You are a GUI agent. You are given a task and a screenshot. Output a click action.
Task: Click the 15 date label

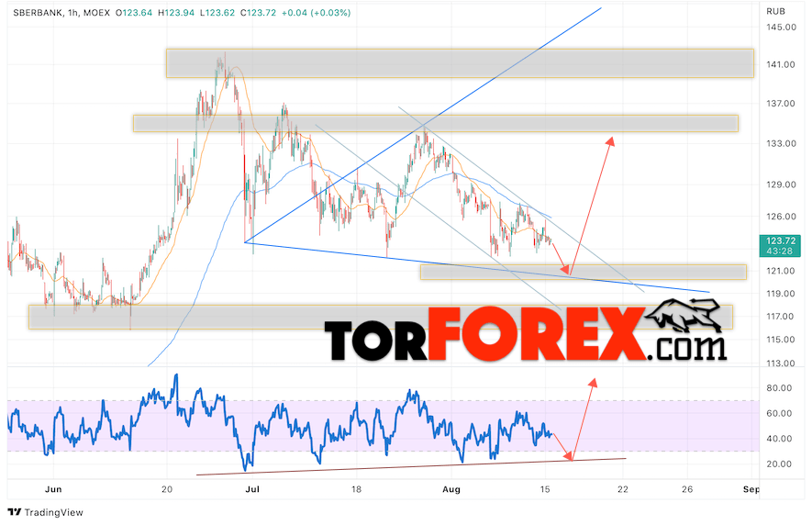tap(545, 489)
